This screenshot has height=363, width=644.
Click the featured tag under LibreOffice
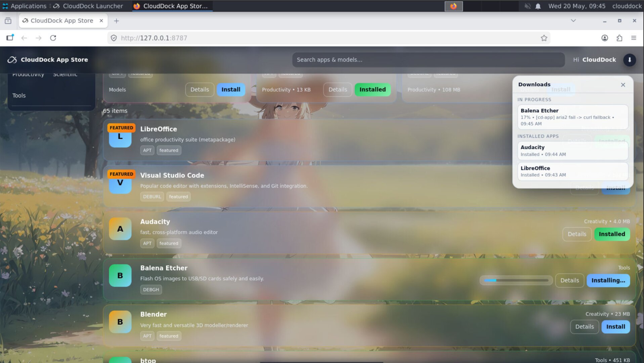coord(169,150)
